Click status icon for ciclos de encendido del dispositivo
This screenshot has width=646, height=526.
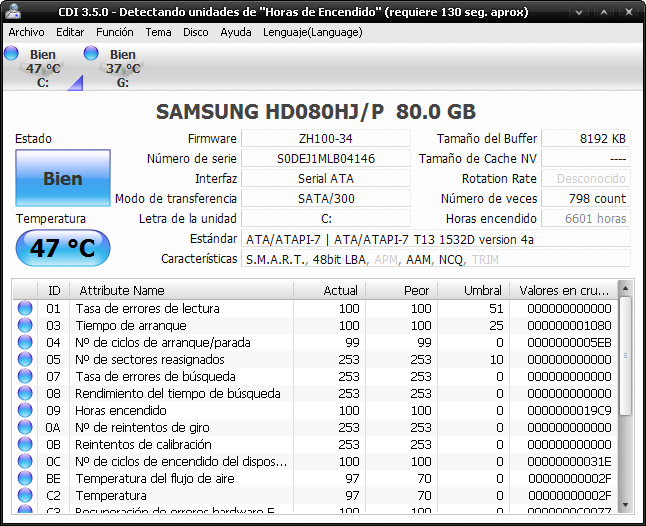(x=25, y=461)
